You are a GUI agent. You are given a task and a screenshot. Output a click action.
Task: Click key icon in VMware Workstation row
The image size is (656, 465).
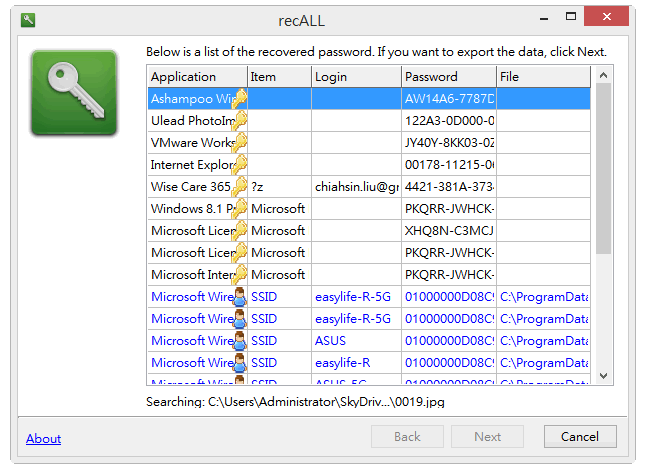(x=240, y=143)
